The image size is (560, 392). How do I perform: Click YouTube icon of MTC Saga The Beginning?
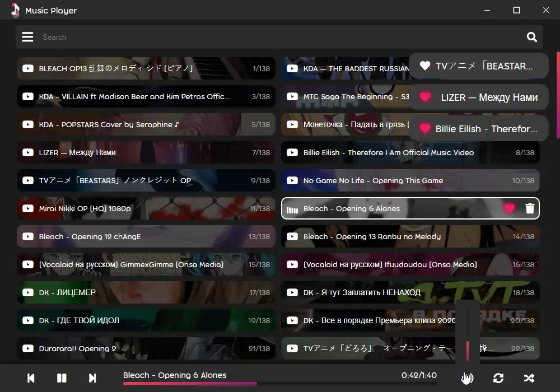(292, 96)
